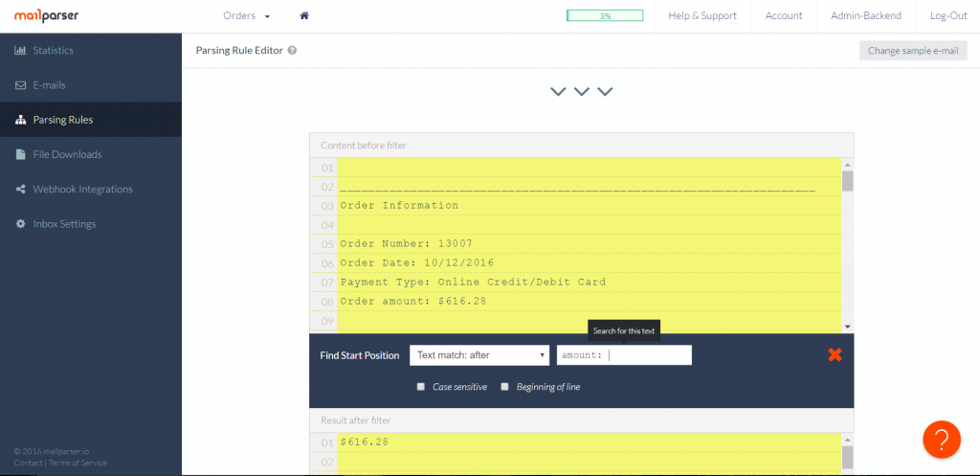Screen dimensions: 980x476
Task: Click the search text input field
Action: point(624,355)
